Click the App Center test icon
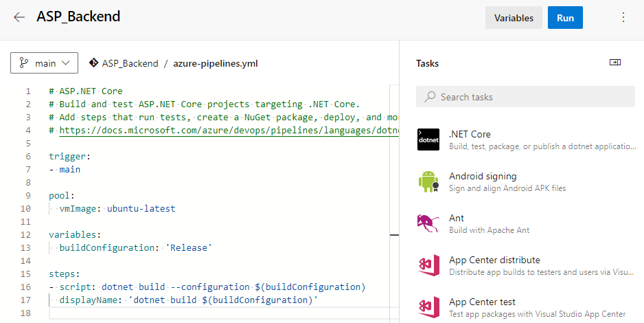644x323 pixels. click(428, 307)
